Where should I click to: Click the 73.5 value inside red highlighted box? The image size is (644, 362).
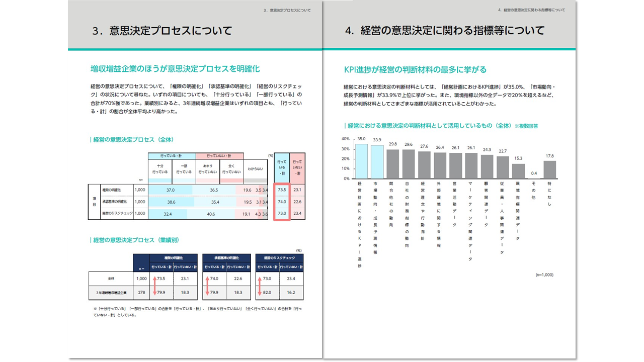[282, 190]
